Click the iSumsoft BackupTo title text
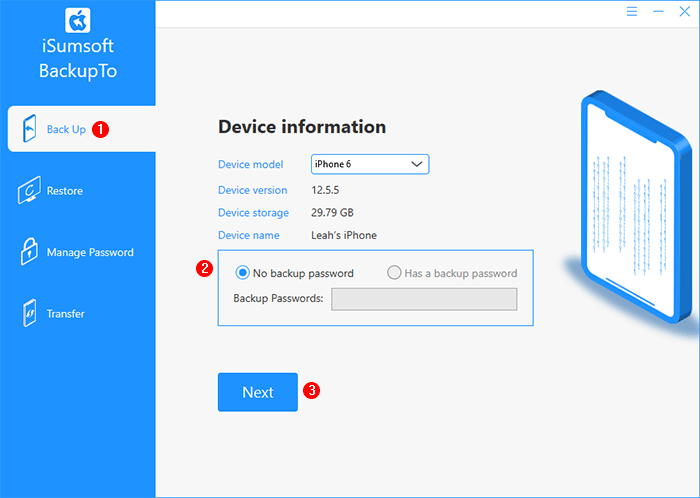 78,58
